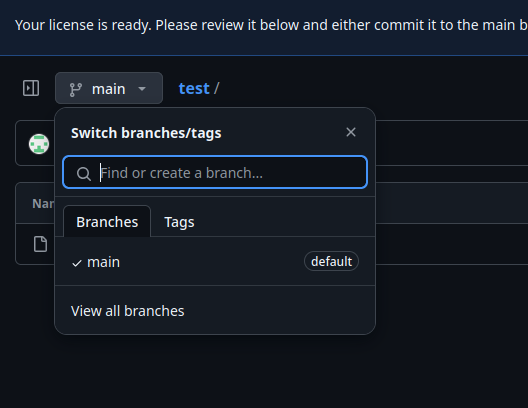528x408 pixels.
Task: Click the git branch icon on main button
Action: (x=75, y=89)
